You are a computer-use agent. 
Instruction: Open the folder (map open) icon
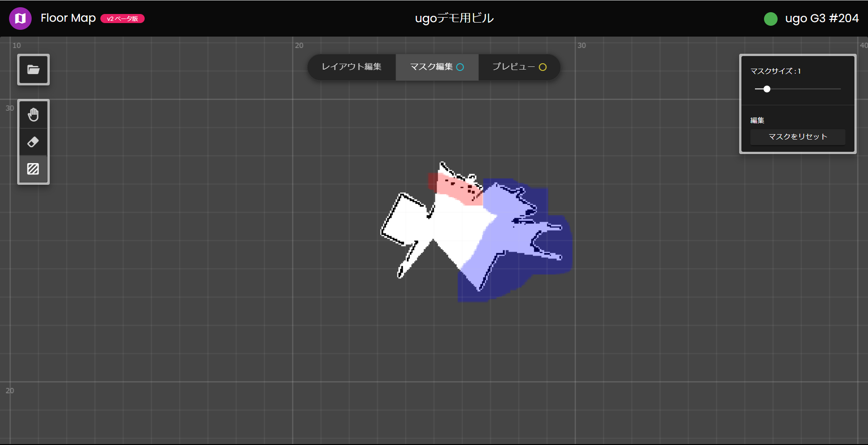33,70
